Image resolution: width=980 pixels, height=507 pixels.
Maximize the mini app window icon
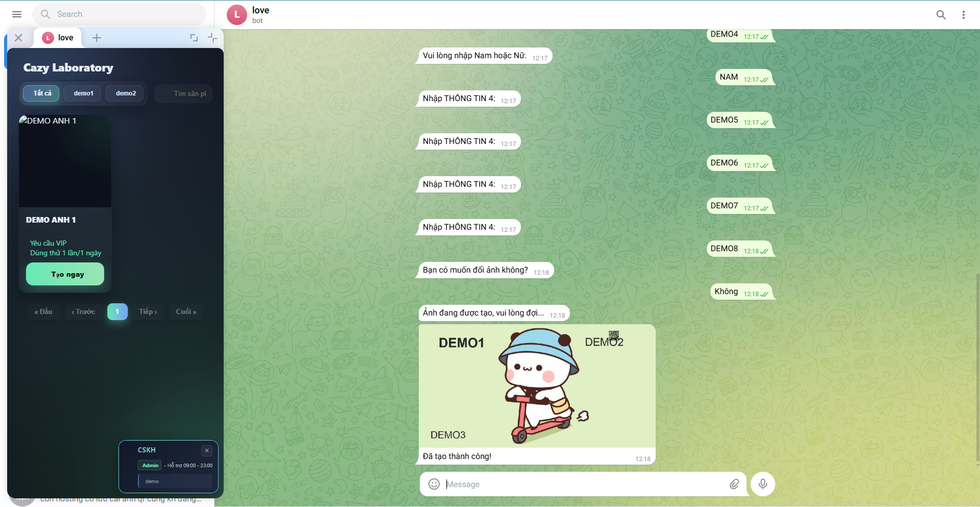click(x=194, y=38)
